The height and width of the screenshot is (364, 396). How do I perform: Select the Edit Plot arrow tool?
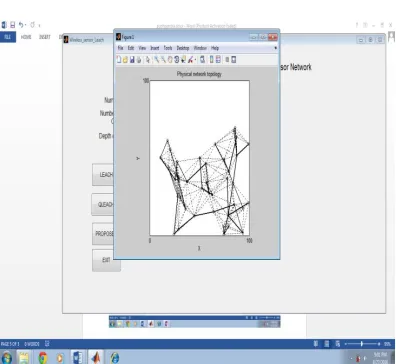(x=148, y=60)
